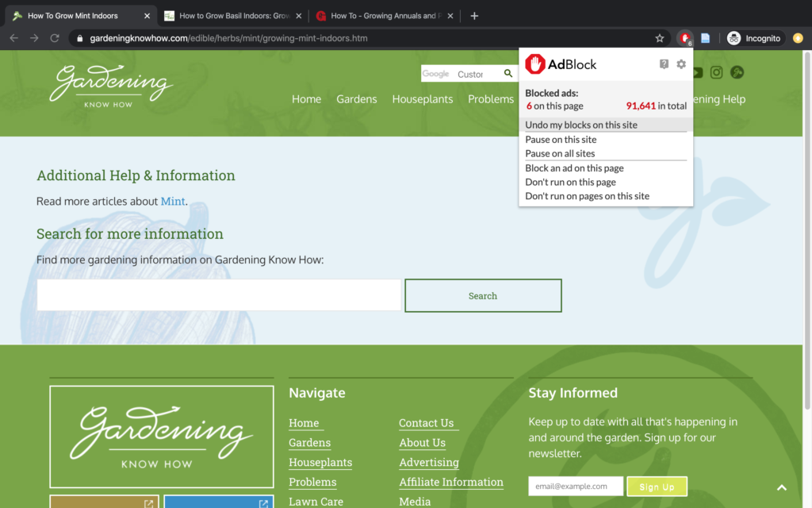The width and height of the screenshot is (812, 508).
Task: Open footer Media link
Action: (x=414, y=502)
